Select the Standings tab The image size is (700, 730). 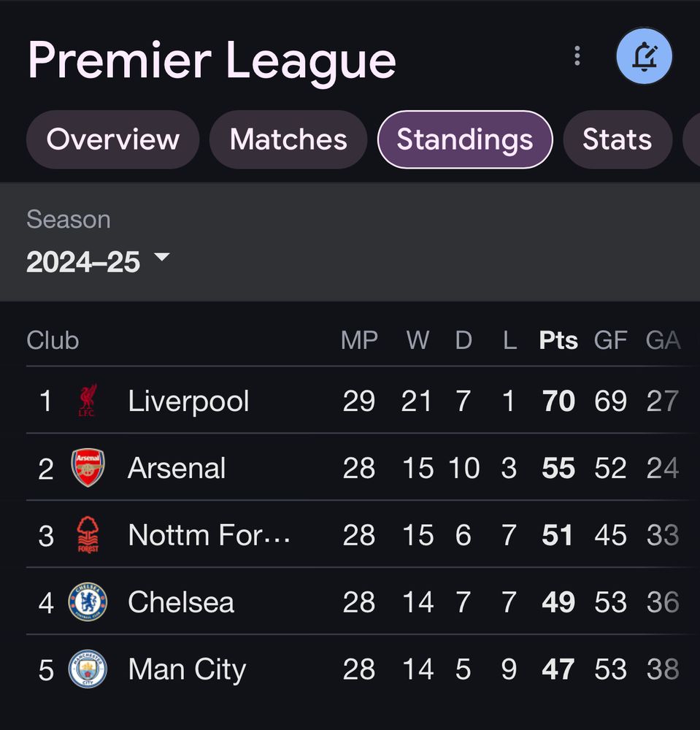click(x=465, y=139)
